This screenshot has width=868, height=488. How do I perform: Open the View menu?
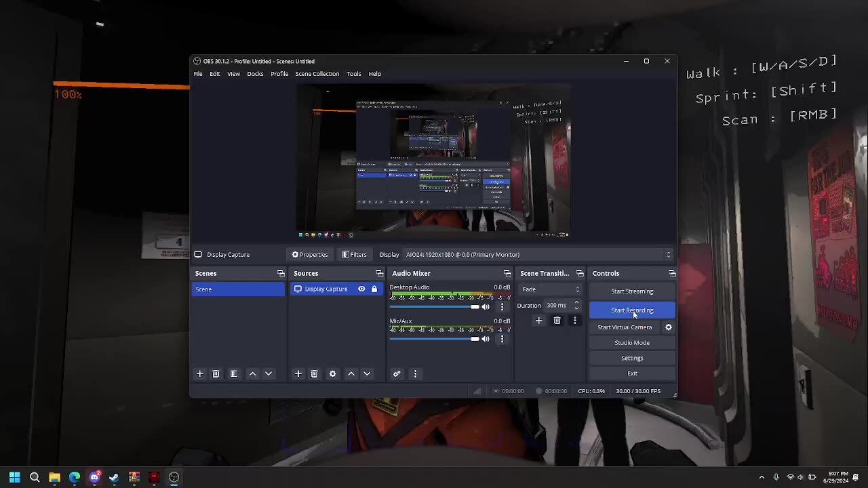(233, 74)
